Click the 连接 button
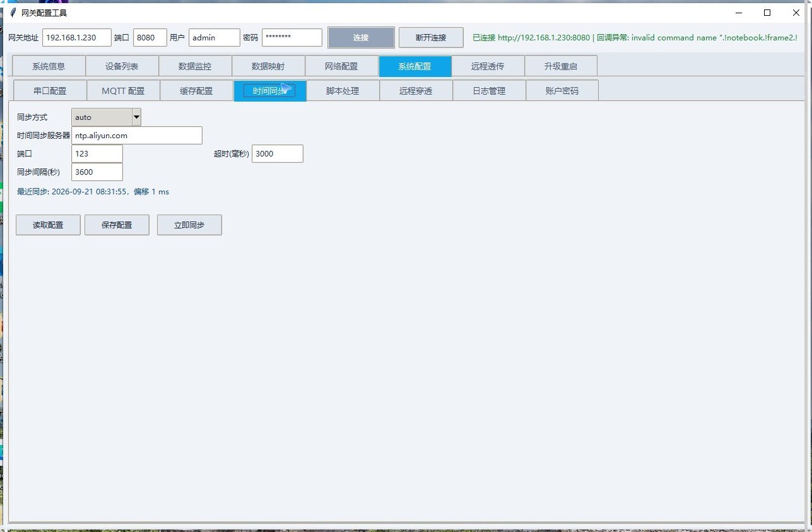The height and width of the screenshot is (532, 812). pyautogui.click(x=361, y=38)
